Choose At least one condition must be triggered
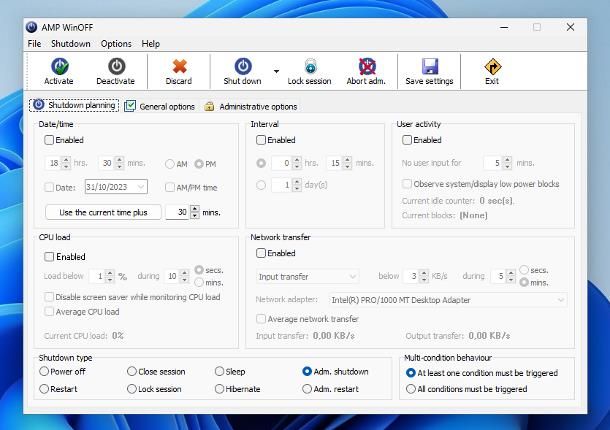The image size is (610, 430). (x=410, y=373)
